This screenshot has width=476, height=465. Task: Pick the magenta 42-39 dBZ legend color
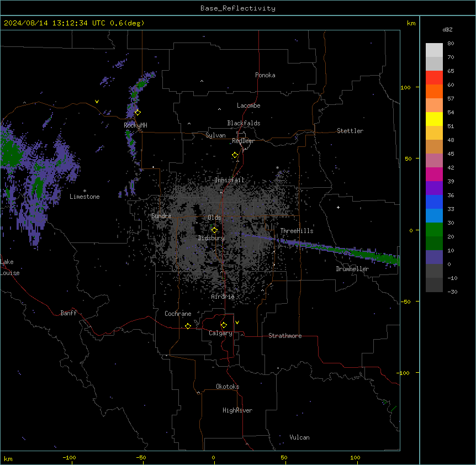coord(434,174)
